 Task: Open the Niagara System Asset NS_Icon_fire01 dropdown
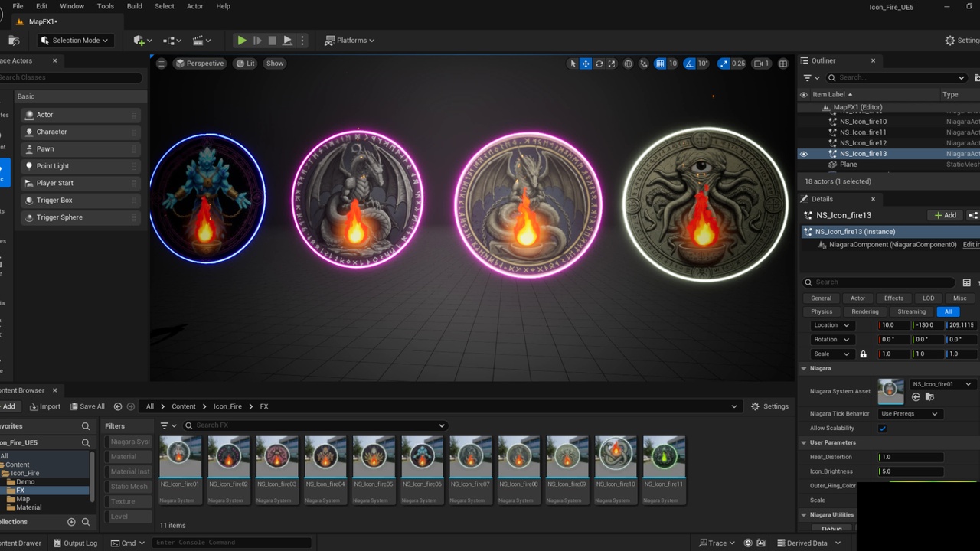[x=942, y=384]
